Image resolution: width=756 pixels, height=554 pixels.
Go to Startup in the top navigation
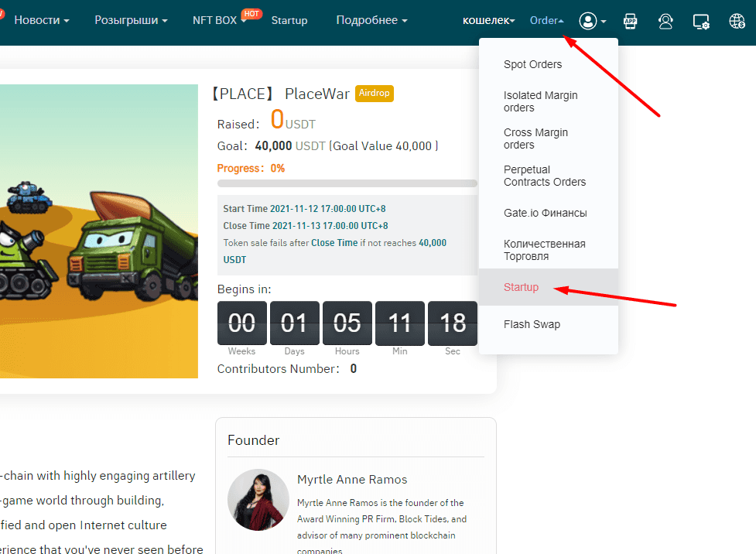289,20
